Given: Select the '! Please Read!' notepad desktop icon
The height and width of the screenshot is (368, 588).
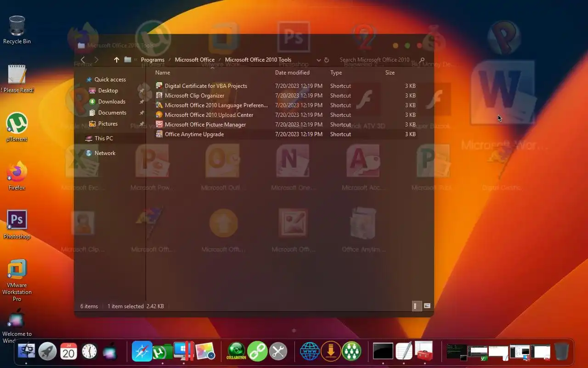Looking at the screenshot, I should tap(17, 78).
